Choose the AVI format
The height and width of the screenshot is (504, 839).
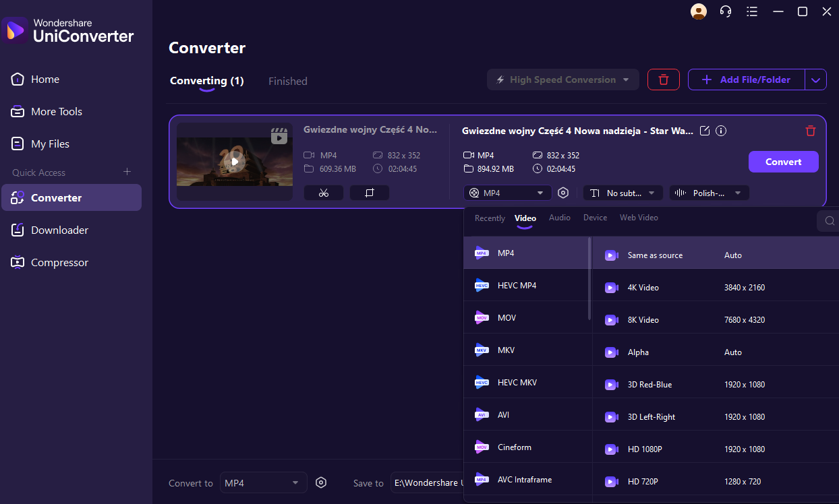[x=526, y=414]
